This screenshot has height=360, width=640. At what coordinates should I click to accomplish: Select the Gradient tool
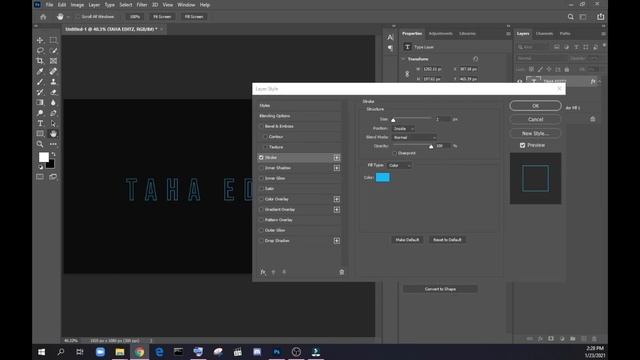[x=40, y=102]
